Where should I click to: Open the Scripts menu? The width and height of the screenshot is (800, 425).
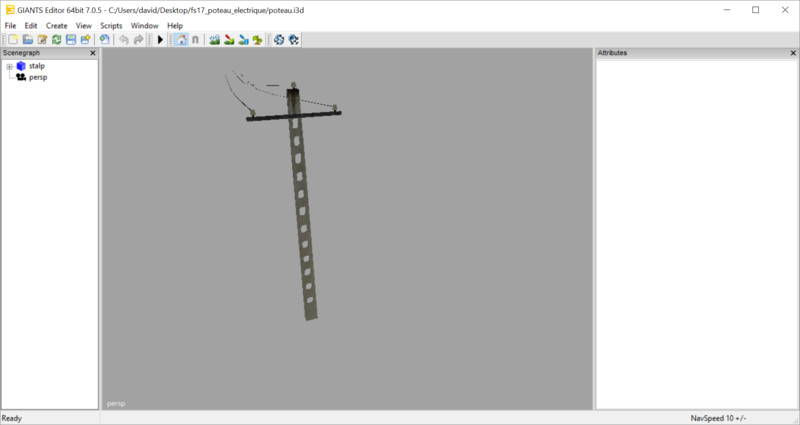coord(110,25)
